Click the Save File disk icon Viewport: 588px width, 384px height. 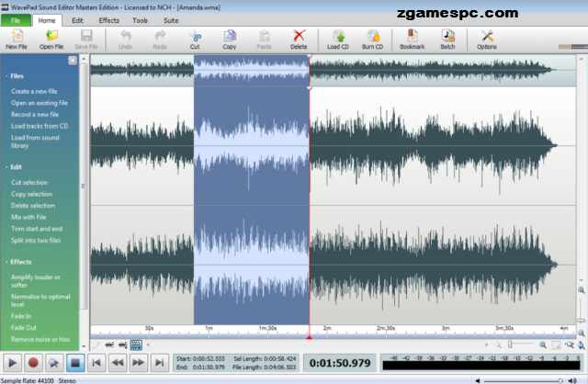(x=86, y=40)
